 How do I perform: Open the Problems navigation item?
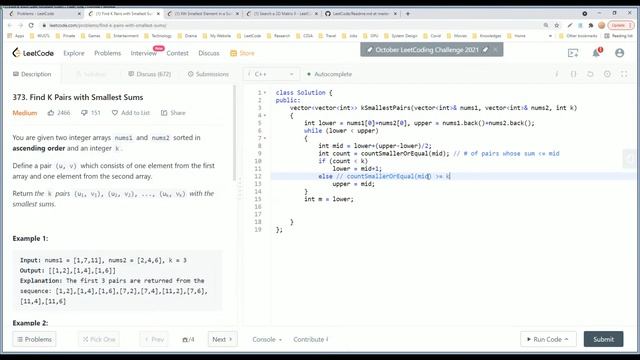(x=107, y=53)
